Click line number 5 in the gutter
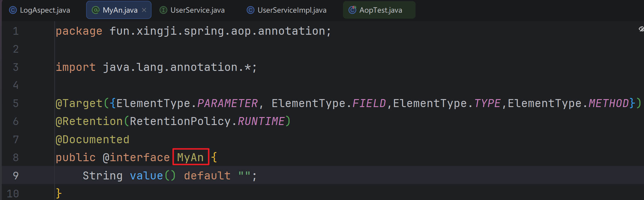 [x=16, y=103]
